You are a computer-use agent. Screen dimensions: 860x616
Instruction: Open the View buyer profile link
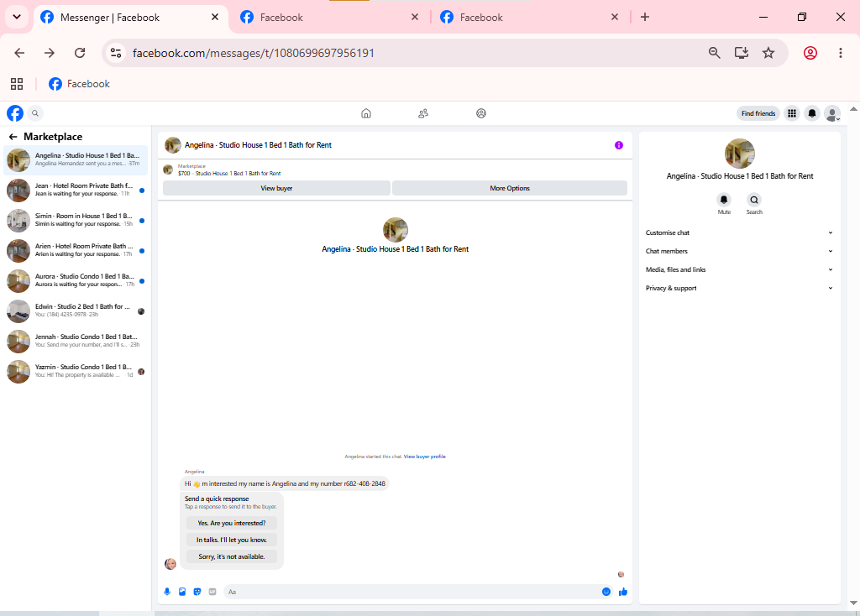424,457
